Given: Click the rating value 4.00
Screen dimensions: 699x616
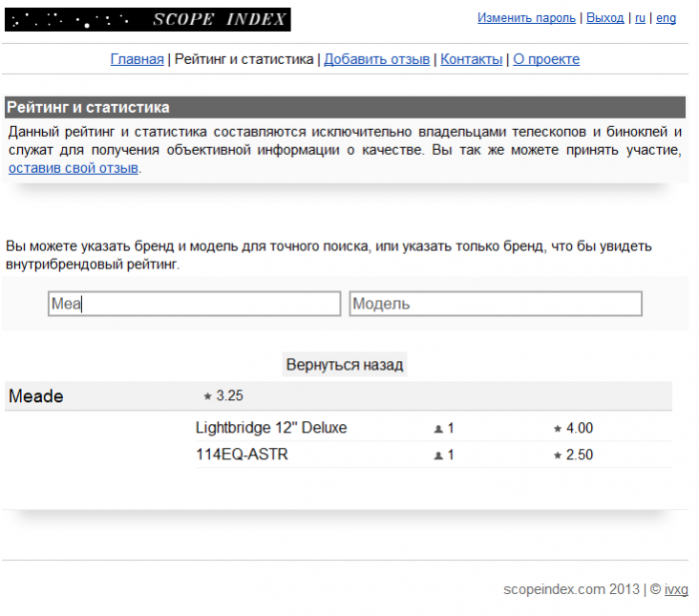Looking at the screenshot, I should (x=579, y=428).
